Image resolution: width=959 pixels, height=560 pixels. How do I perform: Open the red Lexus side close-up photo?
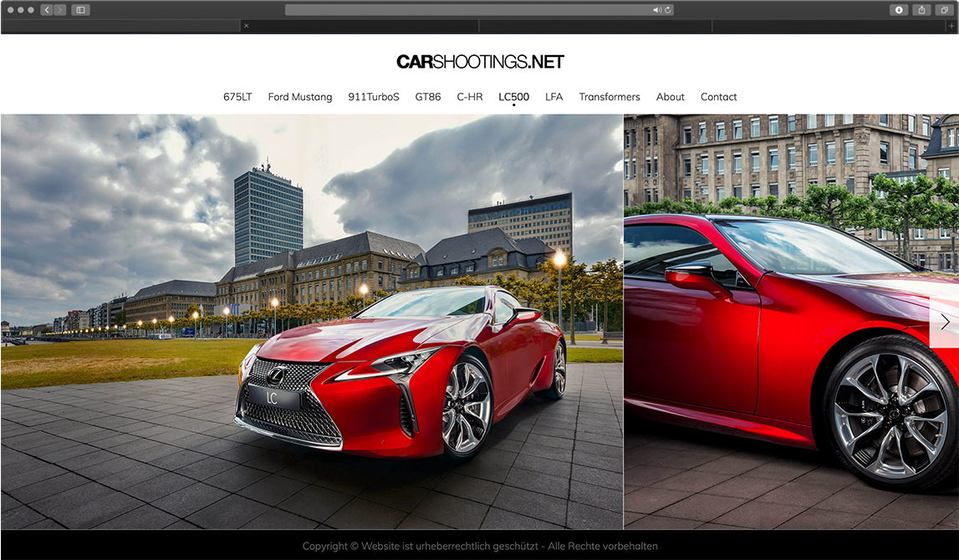[792, 322]
